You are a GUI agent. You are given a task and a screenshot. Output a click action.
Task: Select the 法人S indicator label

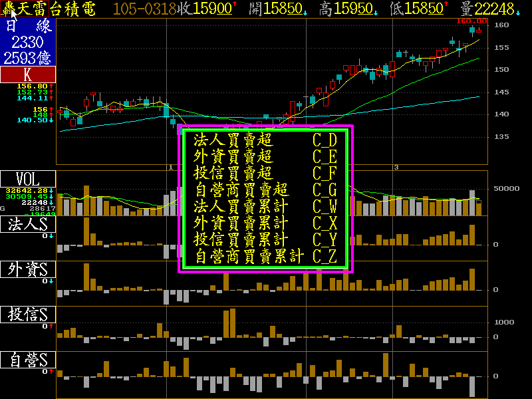28,225
